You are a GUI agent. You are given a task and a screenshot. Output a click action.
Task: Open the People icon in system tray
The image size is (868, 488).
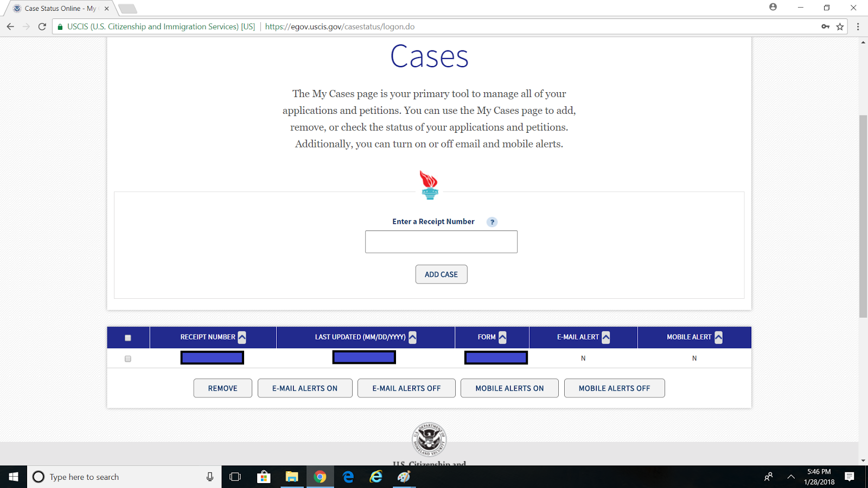click(768, 477)
